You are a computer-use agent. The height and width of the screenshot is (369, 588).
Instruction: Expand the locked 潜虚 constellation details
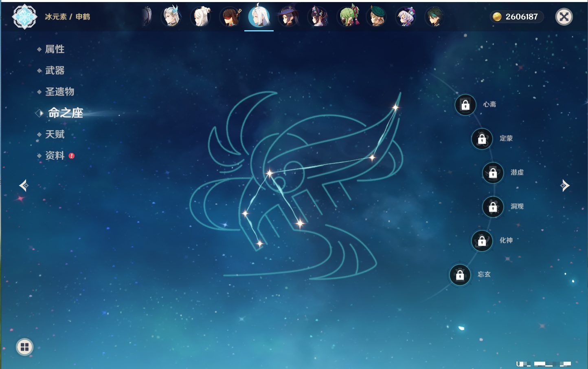tap(493, 173)
